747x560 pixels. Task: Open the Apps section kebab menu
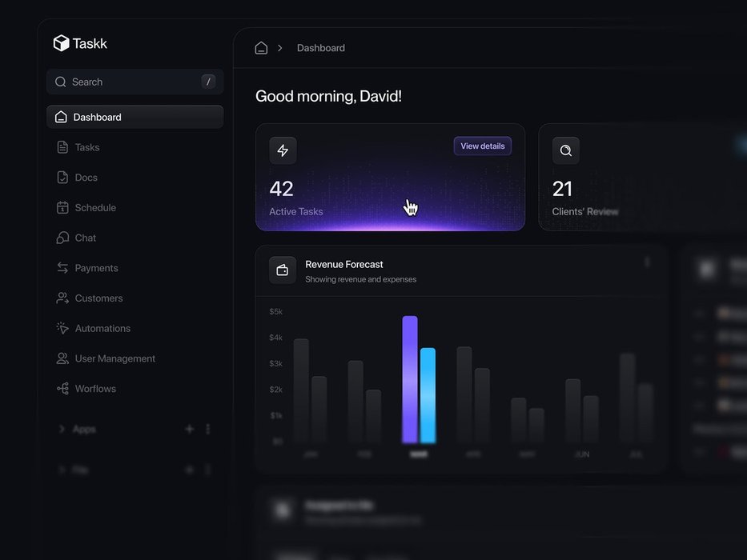tap(208, 429)
